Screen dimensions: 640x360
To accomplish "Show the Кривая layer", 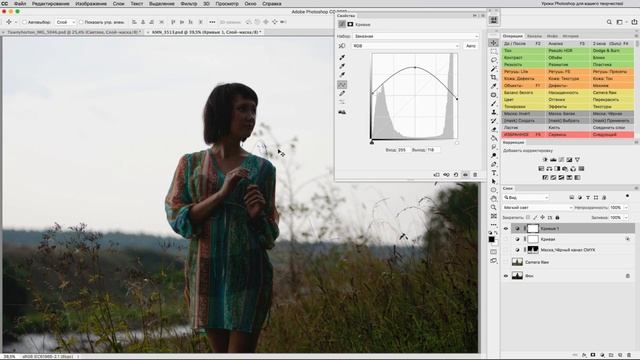I will tap(506, 239).
